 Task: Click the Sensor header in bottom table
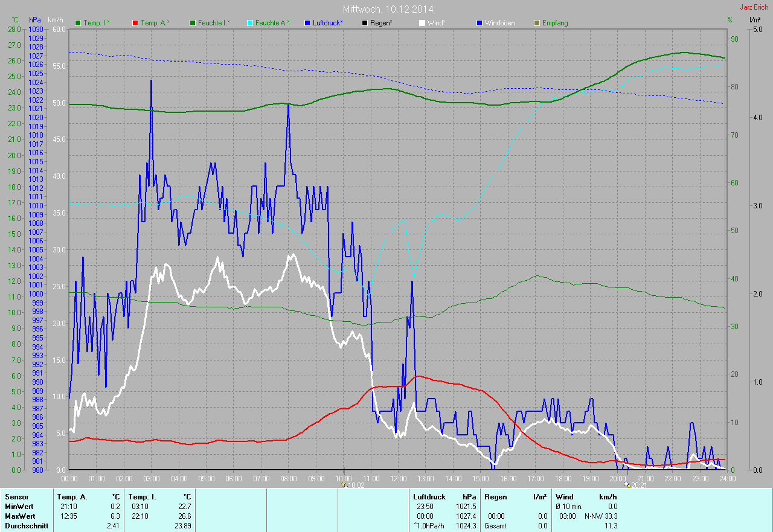(16, 497)
